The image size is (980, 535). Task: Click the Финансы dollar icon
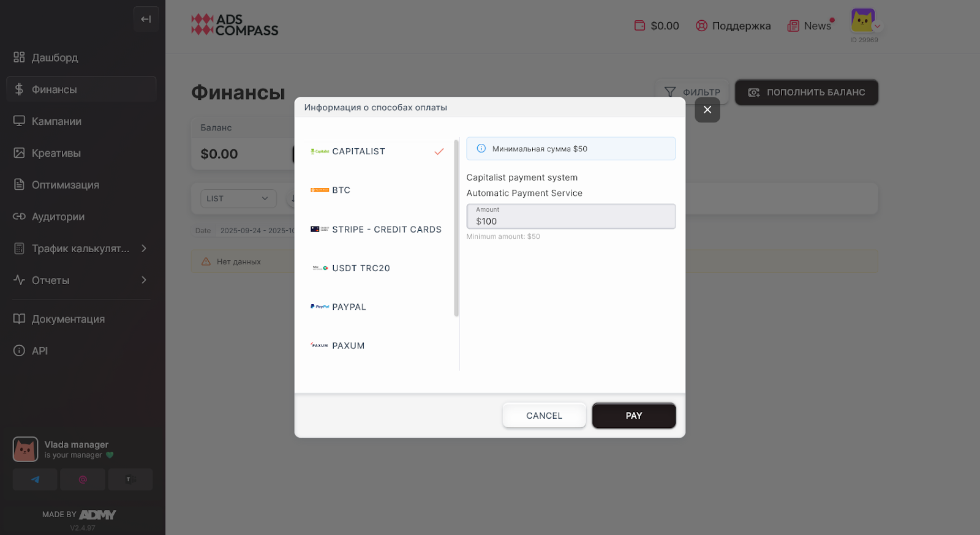click(x=19, y=89)
